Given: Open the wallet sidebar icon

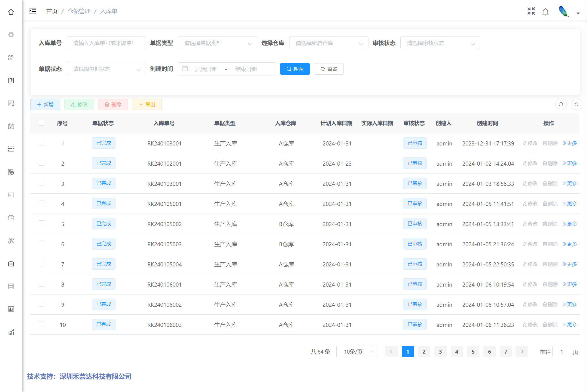Looking at the screenshot, I should point(11,218).
